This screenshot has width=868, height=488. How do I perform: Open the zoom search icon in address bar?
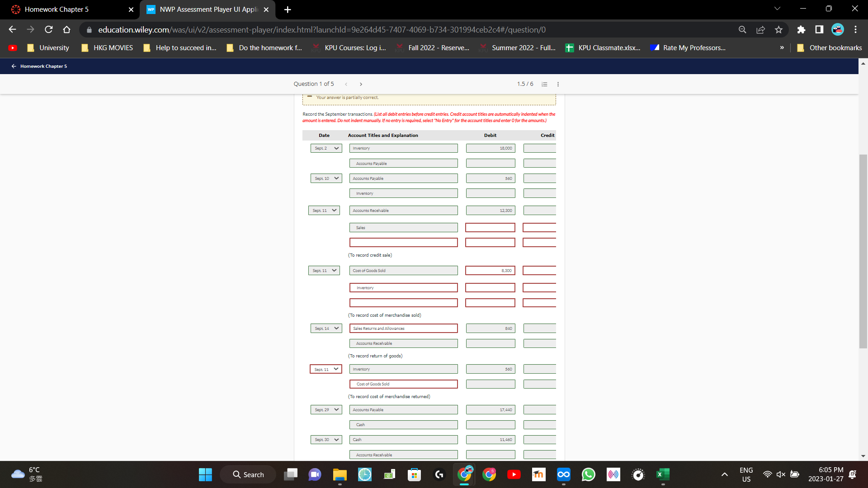tap(742, 29)
